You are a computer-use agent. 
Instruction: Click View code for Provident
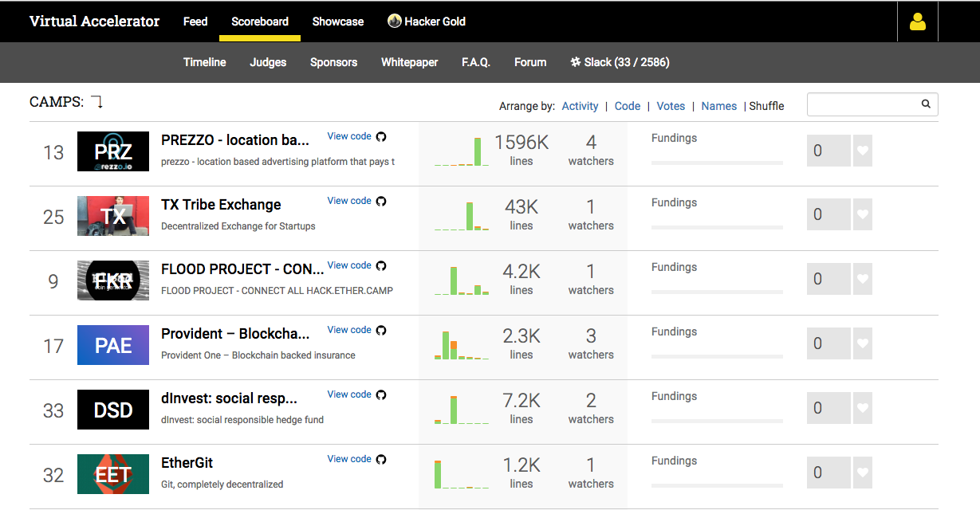pos(349,330)
